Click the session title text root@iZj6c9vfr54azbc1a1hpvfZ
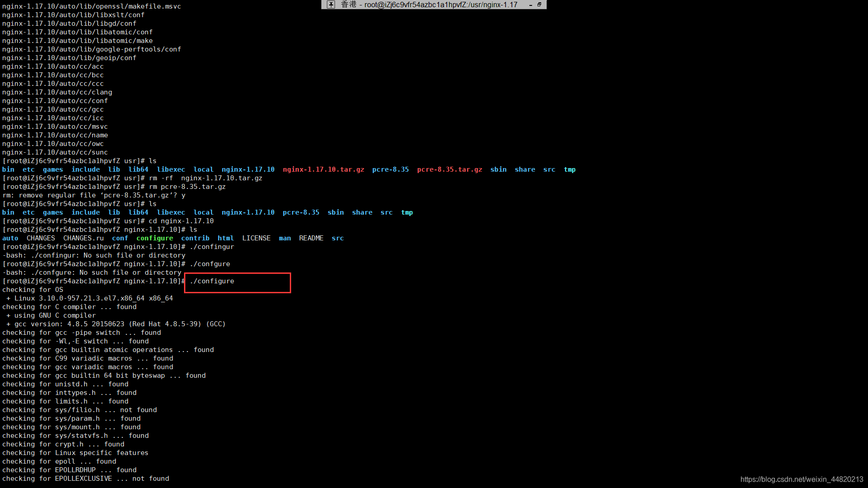Viewport: 868px width, 488px height. click(441, 5)
